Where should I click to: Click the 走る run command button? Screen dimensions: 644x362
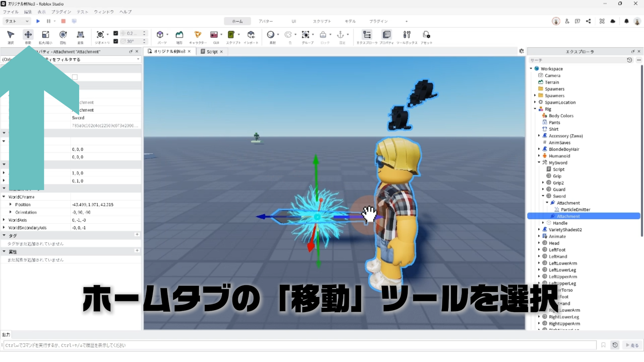632,345
